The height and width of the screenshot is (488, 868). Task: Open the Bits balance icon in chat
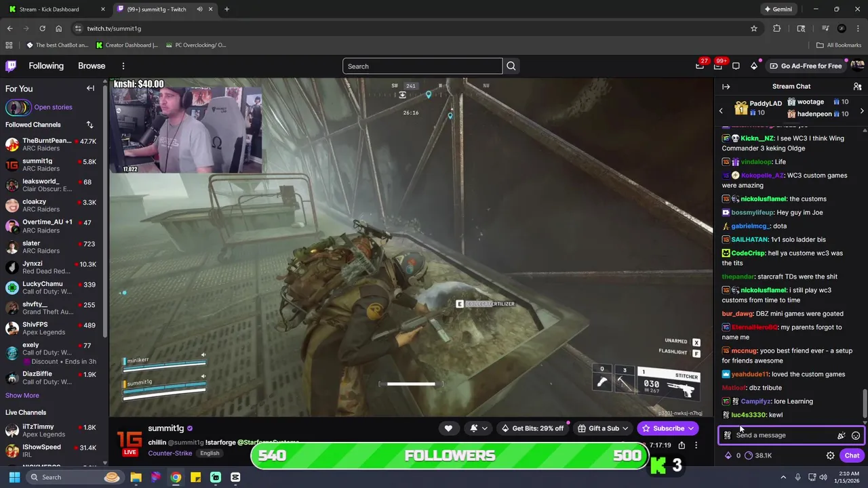(x=733, y=455)
